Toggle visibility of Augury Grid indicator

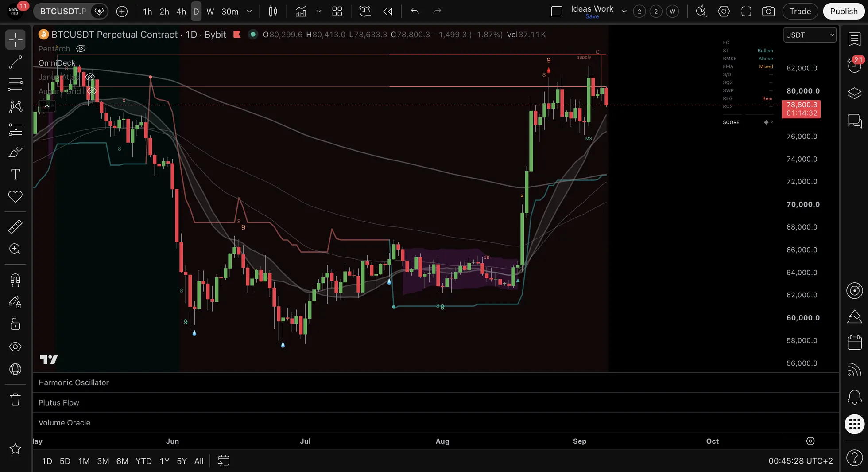click(92, 91)
